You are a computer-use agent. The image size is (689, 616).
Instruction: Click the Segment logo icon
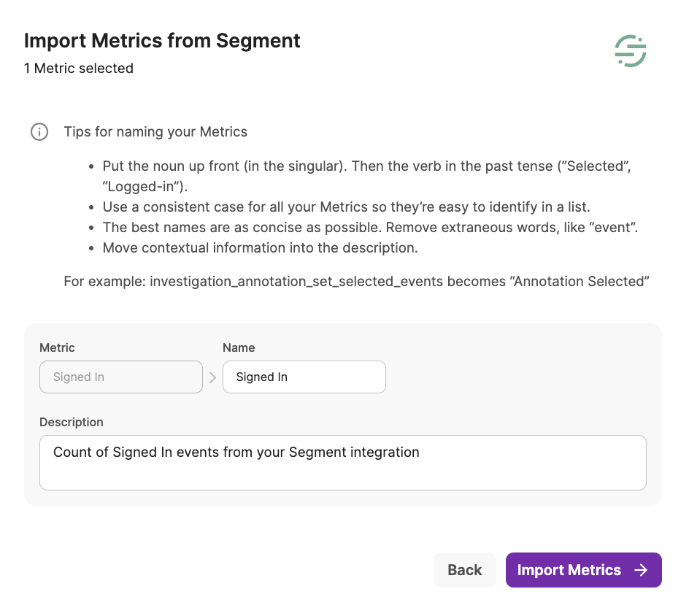tap(630, 51)
